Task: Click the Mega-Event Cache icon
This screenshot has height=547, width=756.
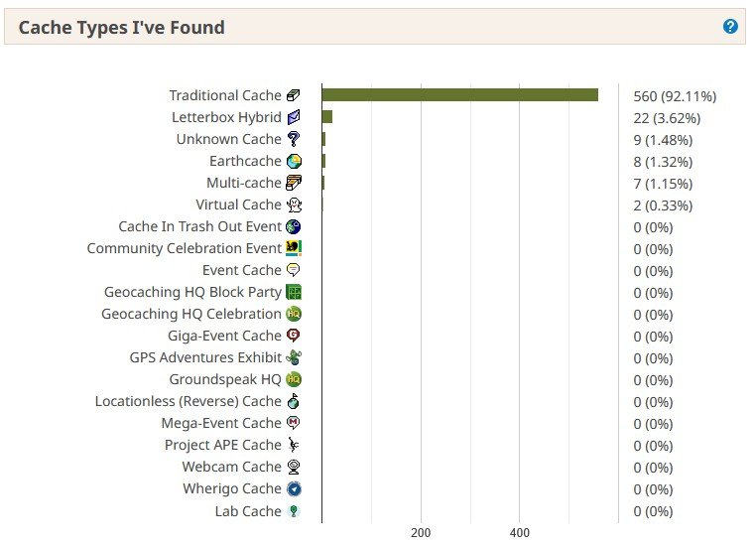Action: (293, 423)
